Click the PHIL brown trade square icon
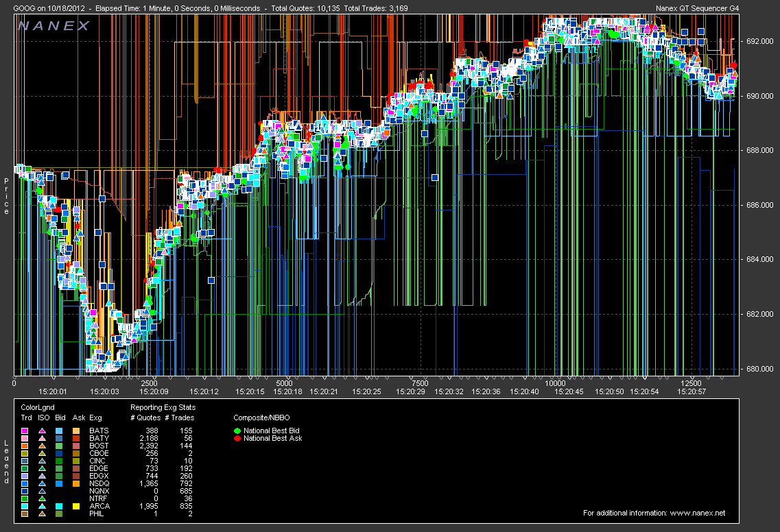This screenshot has width=780, height=532. (x=25, y=513)
